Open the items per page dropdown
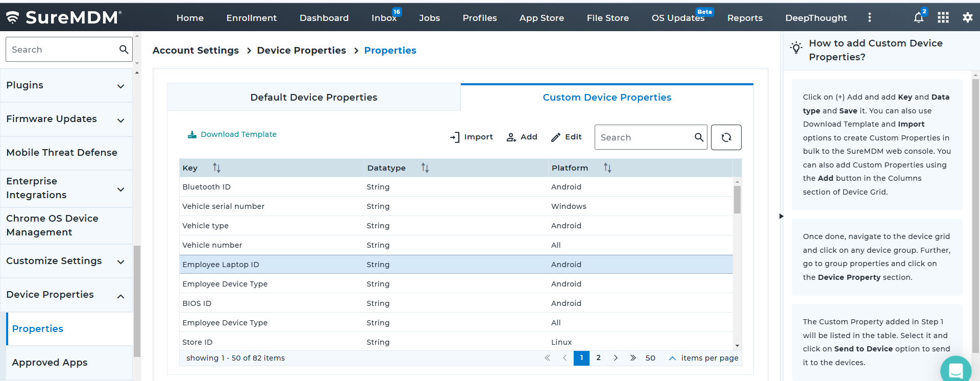The image size is (980, 381). (x=672, y=358)
